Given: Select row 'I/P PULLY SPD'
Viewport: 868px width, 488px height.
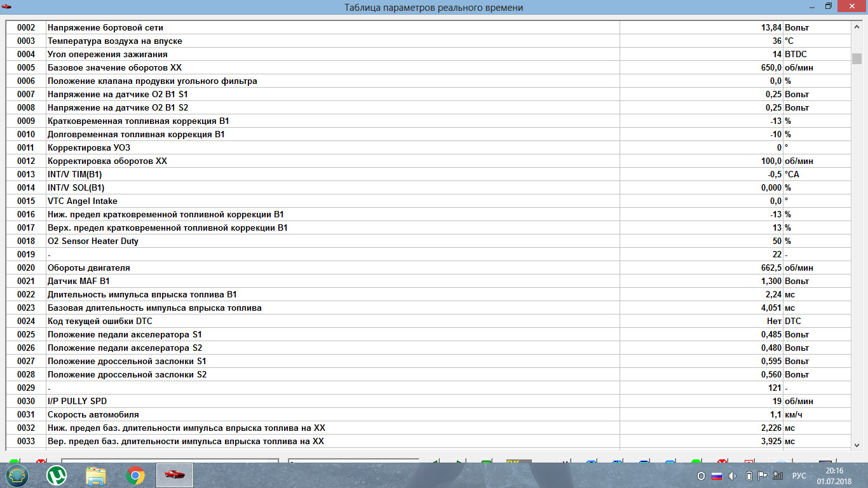Looking at the screenshot, I should pyautogui.click(x=428, y=402).
